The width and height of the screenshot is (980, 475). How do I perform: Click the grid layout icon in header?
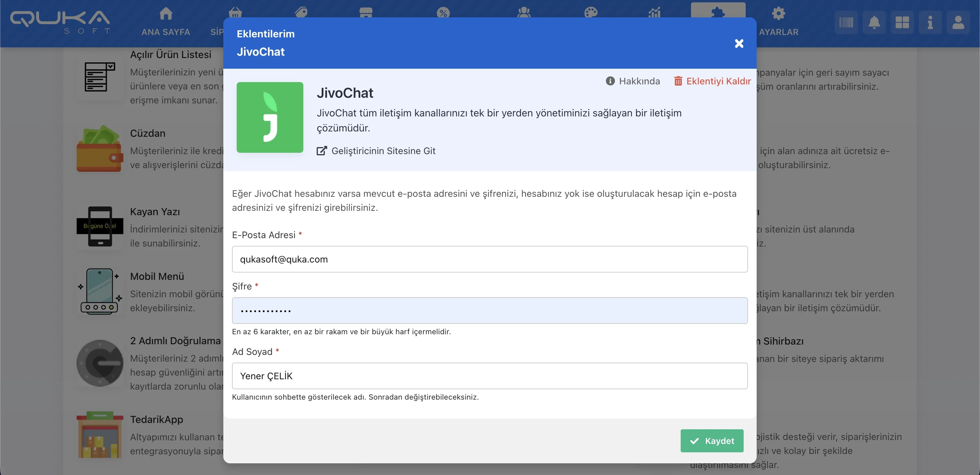902,22
